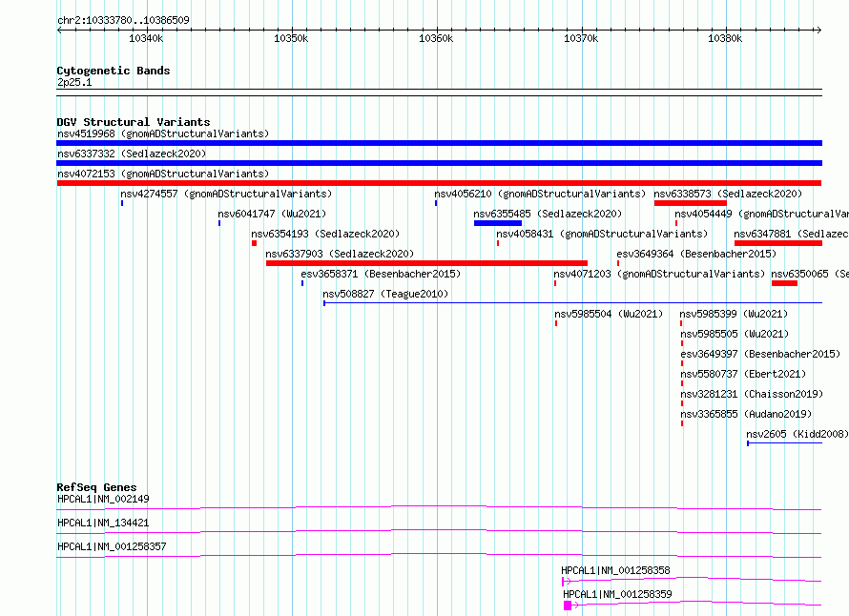Select the nsv5985505 (Wu2021) label
Image resolution: width=849 pixels, height=616 pixels.
click(735, 334)
